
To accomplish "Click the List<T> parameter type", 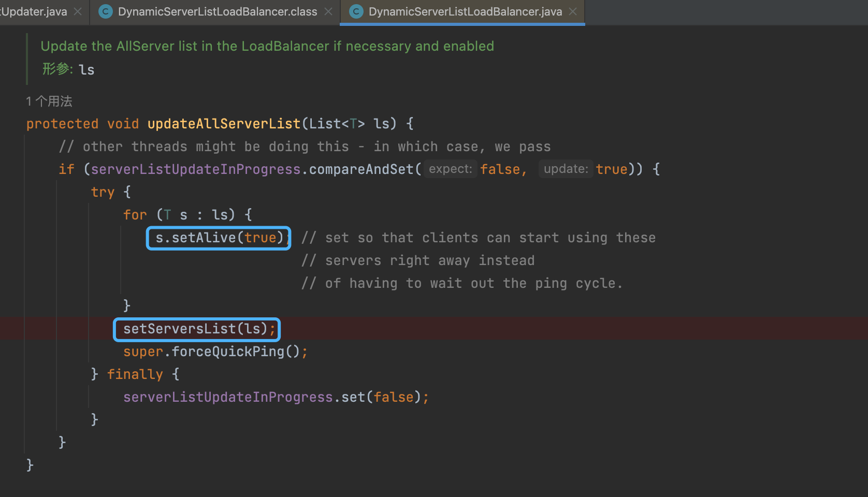I will [x=337, y=124].
